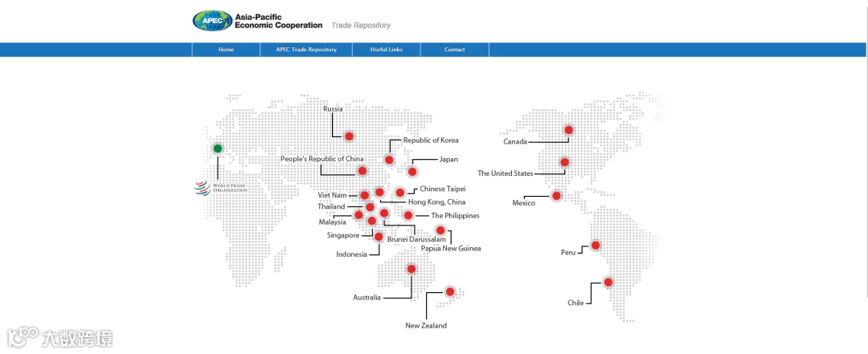Click the Australia label

click(x=367, y=298)
